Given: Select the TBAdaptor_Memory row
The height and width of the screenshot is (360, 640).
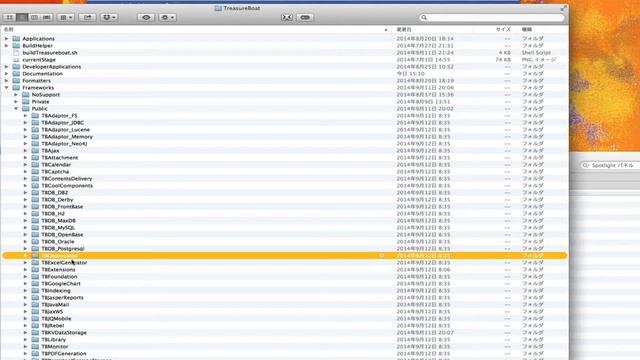Looking at the screenshot, I should (x=284, y=137).
